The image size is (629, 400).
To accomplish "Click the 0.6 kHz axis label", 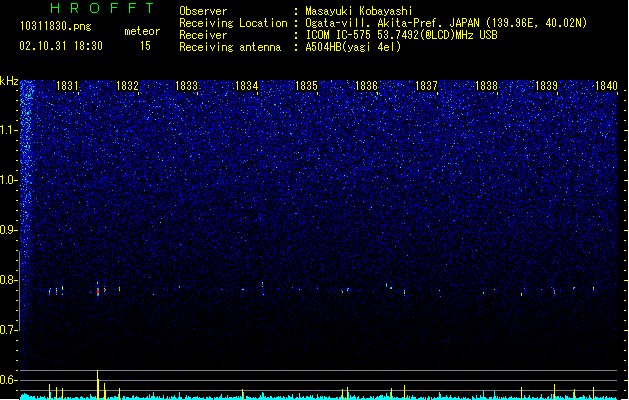I will tap(9, 380).
